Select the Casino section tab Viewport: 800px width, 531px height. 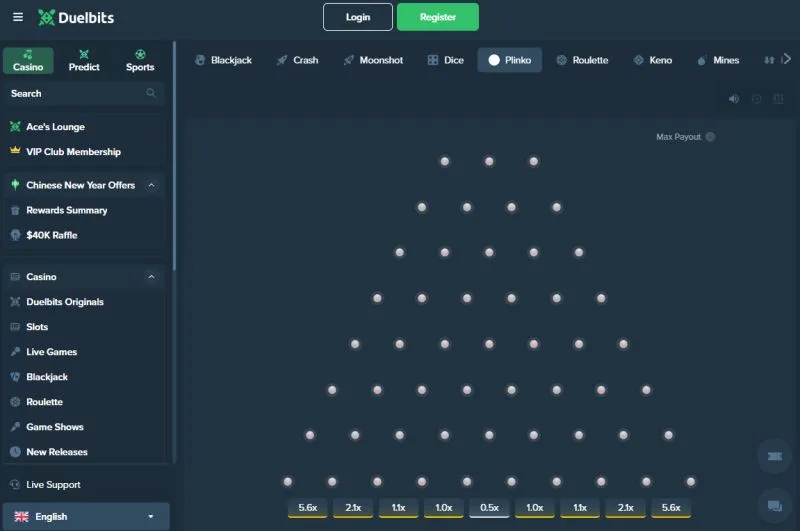[28, 61]
